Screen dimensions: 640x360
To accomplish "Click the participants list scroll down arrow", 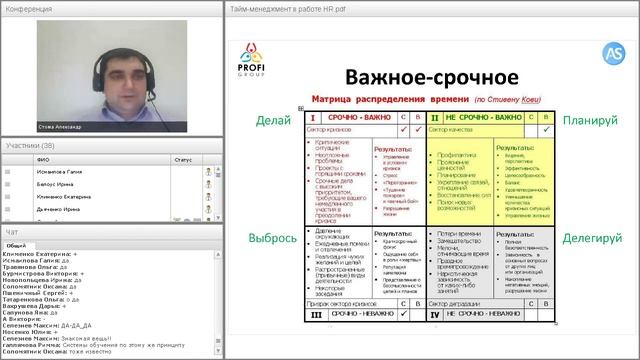I will coord(218,218).
